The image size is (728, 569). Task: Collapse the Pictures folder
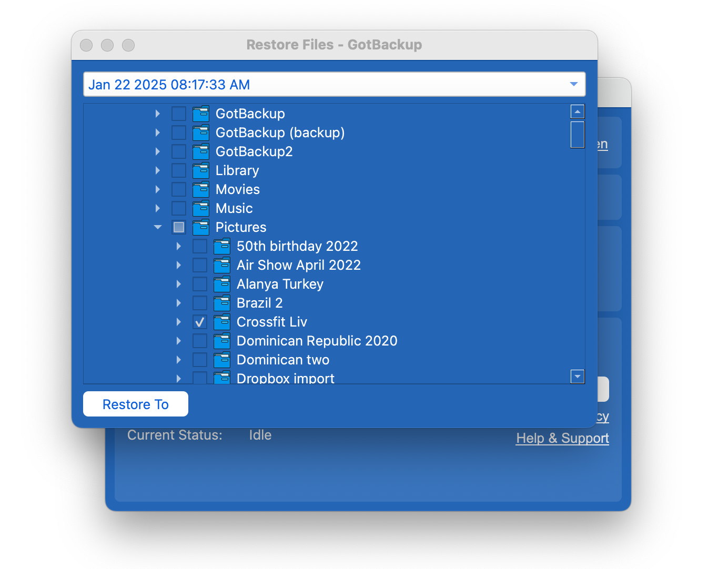[x=158, y=227]
